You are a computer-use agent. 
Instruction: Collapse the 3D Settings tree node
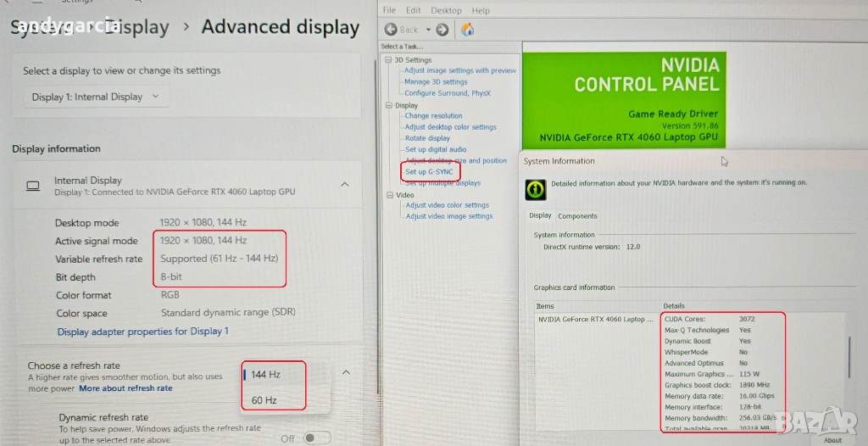(x=388, y=60)
